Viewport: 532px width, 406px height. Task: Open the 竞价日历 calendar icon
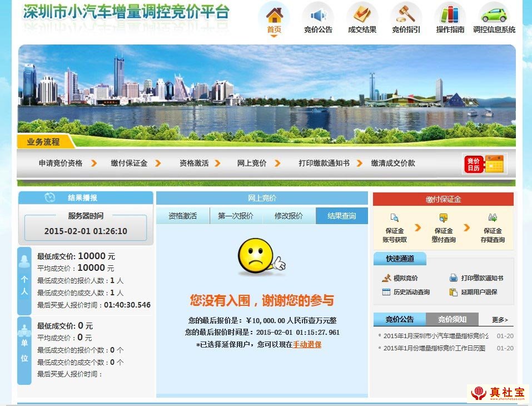pyautogui.click(x=484, y=164)
